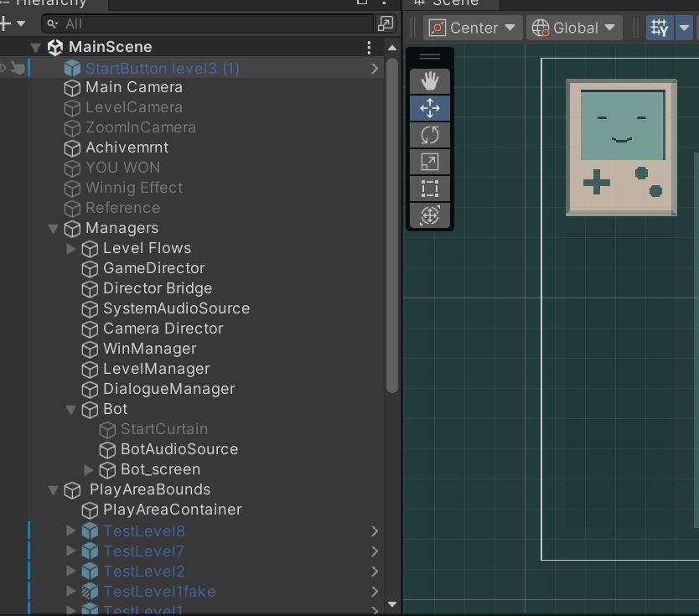Expand the Level Flows object
This screenshot has width=699, height=616.
pos(71,249)
